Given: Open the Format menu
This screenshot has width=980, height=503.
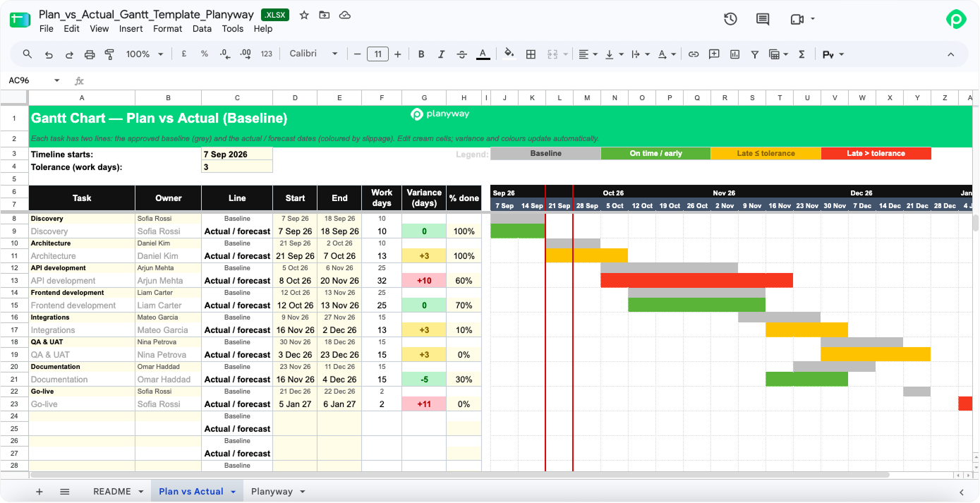Looking at the screenshot, I should click(x=168, y=29).
